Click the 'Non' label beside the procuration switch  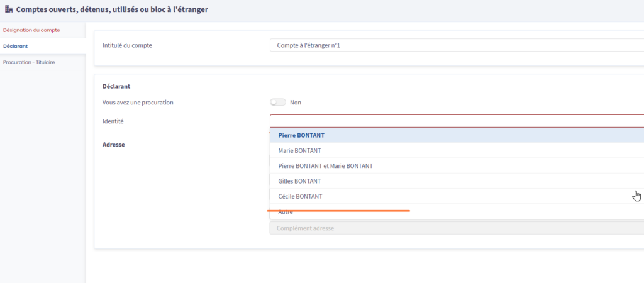(x=295, y=103)
